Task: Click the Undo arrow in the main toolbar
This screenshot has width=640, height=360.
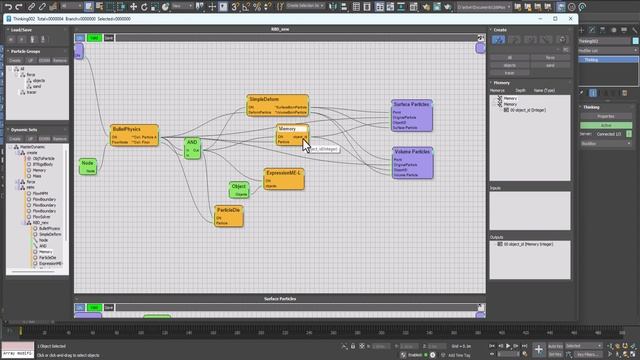Action: [8, 7]
